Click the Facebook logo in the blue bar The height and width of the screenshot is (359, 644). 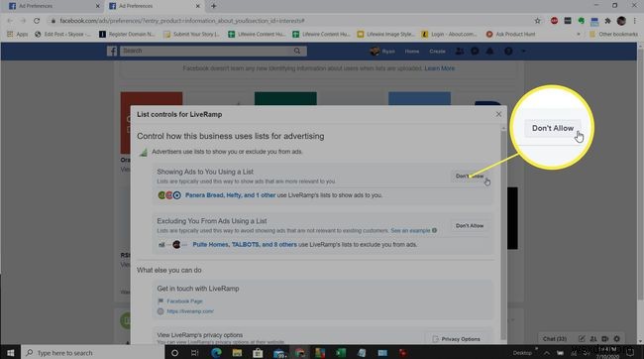(112, 51)
